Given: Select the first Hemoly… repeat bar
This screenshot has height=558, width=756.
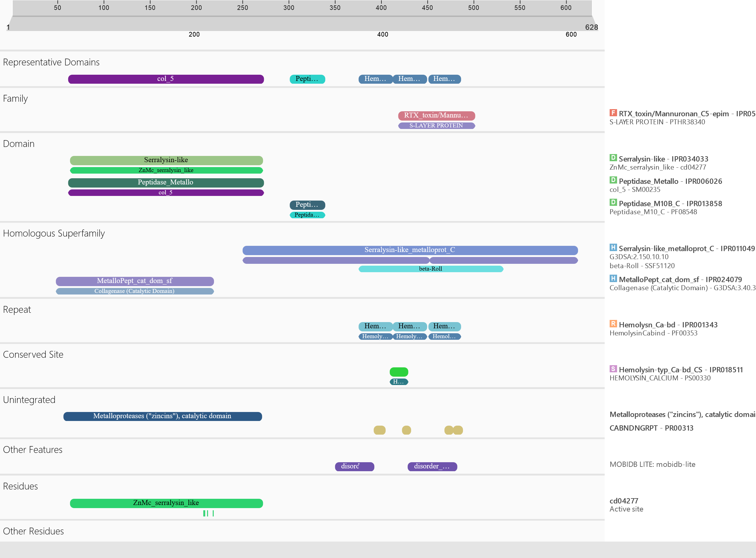Looking at the screenshot, I should tap(375, 336).
